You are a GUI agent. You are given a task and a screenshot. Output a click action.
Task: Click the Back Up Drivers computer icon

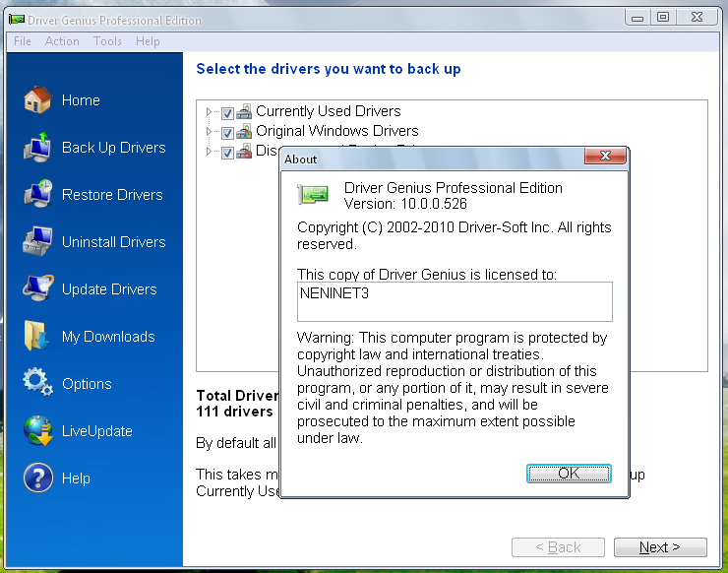tap(37, 147)
